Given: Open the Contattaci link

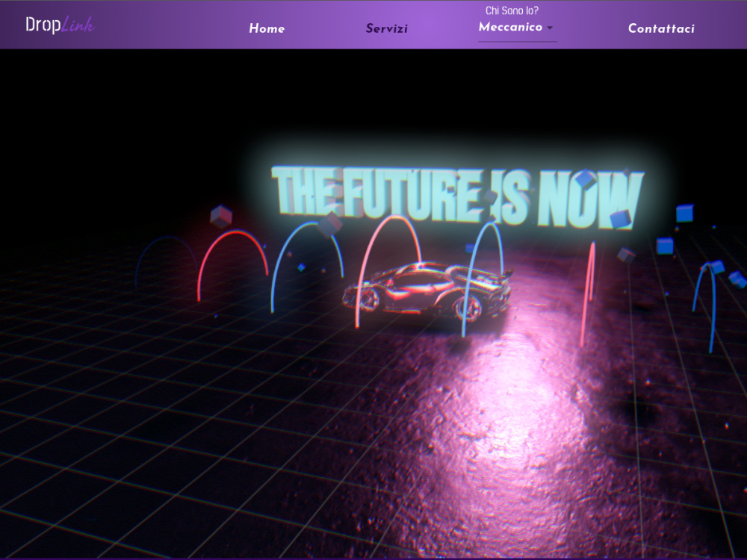Looking at the screenshot, I should click(x=661, y=28).
